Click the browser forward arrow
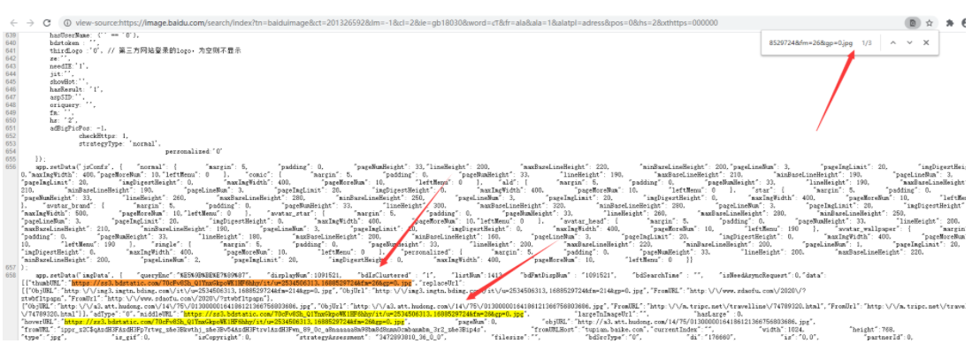 tap(30, 22)
